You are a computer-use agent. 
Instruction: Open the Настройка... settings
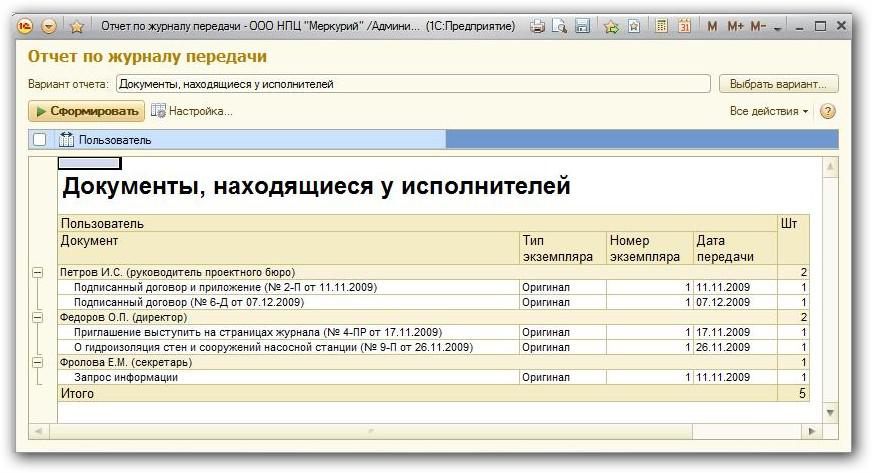(192, 111)
